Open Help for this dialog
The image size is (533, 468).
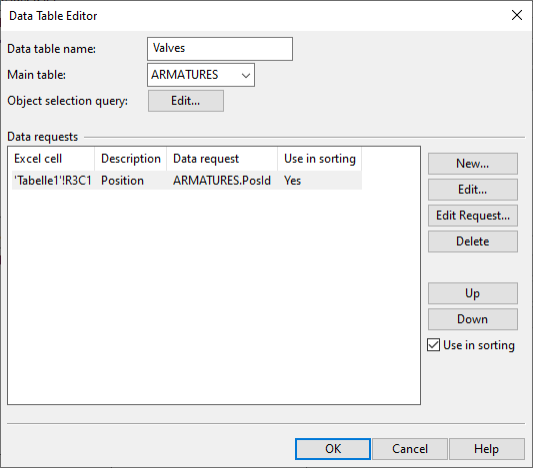coord(487,449)
